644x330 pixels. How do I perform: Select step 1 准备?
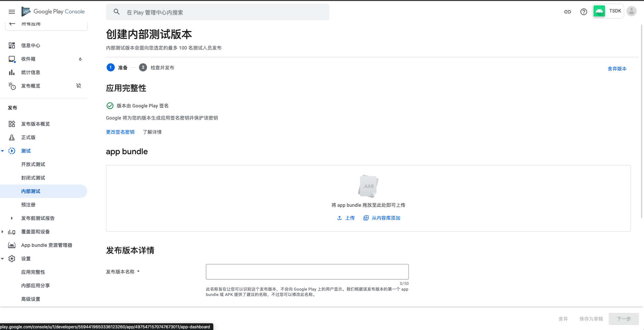(x=117, y=67)
